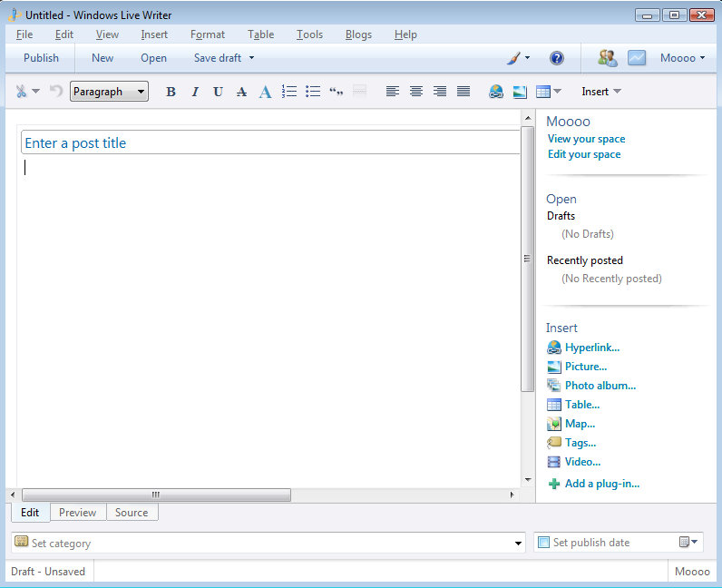
Task: Click the Messenger contacts icon
Action: pyautogui.click(x=608, y=58)
